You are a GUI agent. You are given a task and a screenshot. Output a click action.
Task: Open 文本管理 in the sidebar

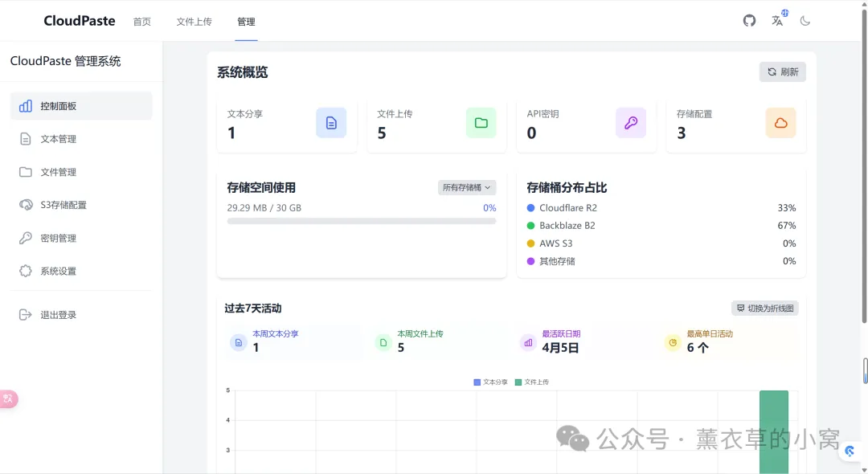point(59,139)
